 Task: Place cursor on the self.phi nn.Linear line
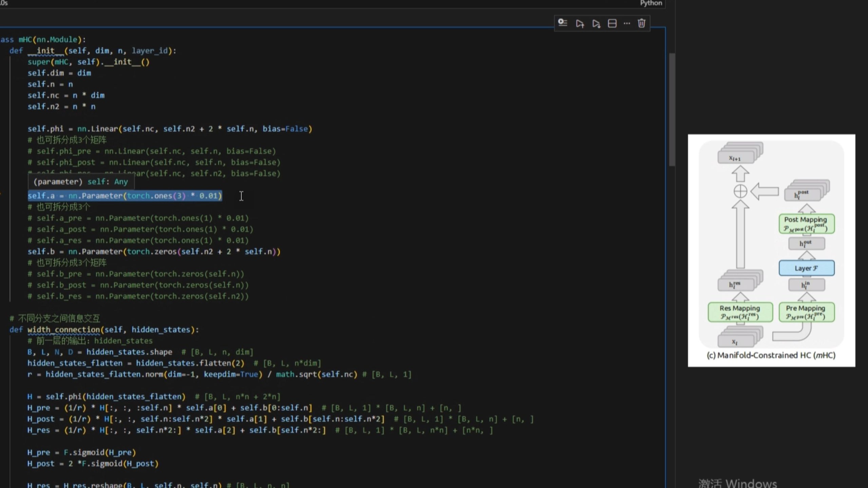170,129
